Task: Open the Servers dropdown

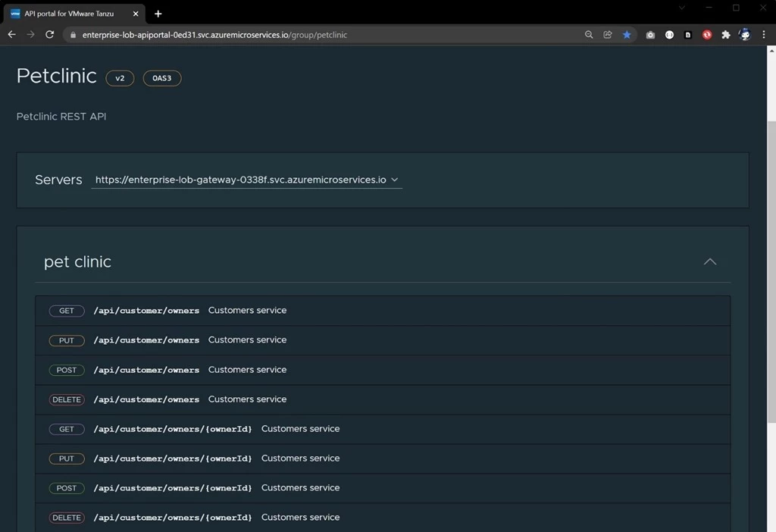Action: tap(246, 180)
